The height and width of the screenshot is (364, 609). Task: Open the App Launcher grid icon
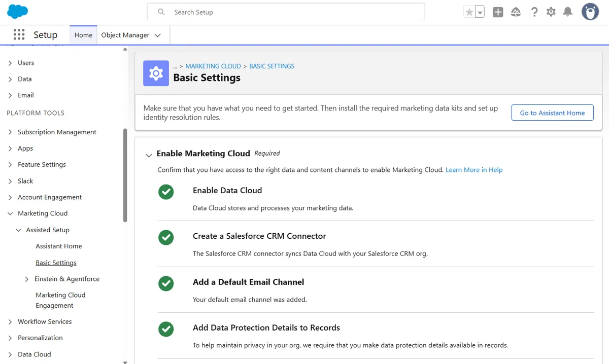(19, 34)
